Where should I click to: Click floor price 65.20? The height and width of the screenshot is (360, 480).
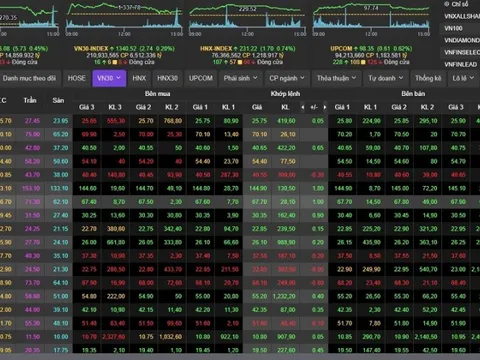coord(60,134)
